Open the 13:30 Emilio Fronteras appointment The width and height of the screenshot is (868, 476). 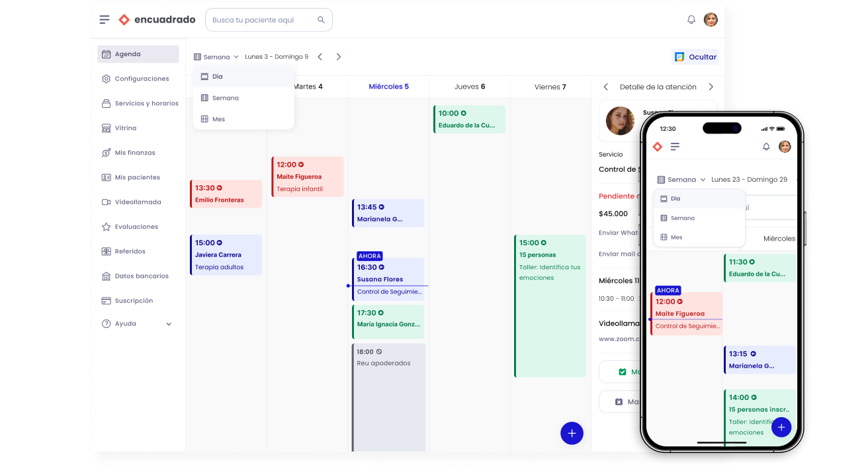coord(226,194)
